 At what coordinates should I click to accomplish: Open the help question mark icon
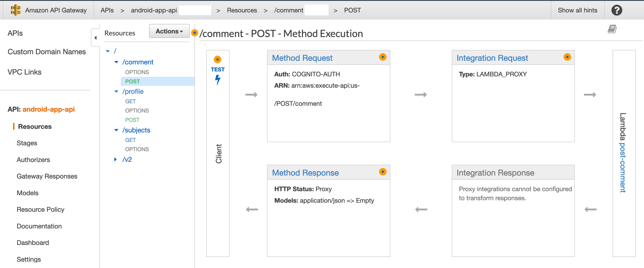pos(616,10)
